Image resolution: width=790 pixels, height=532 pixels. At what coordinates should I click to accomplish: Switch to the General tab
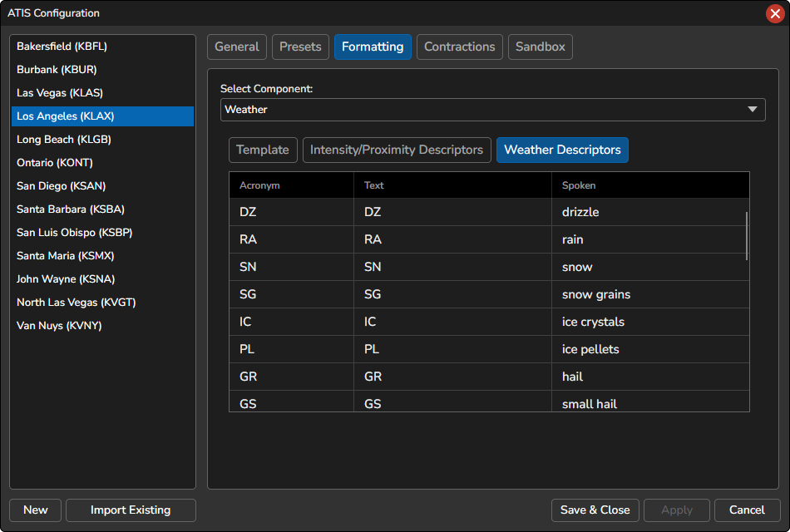click(x=237, y=47)
